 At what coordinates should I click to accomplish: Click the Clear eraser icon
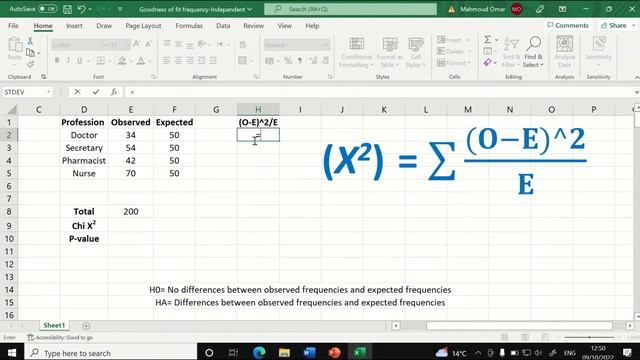pyautogui.click(x=488, y=62)
